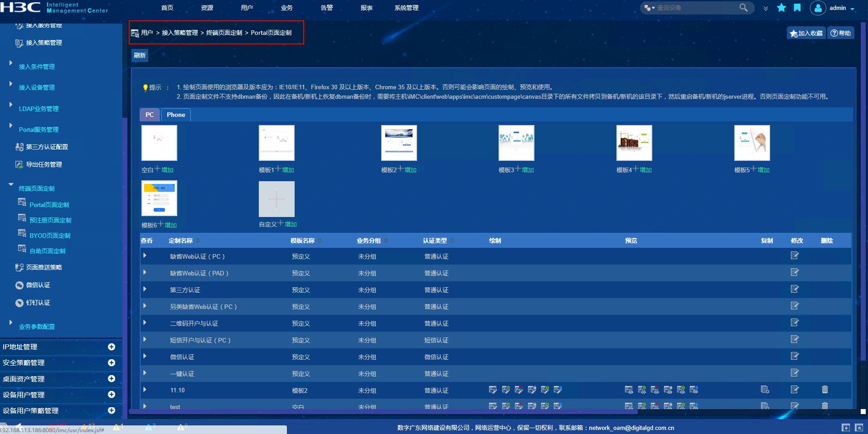Click the edit icon for 二维码开户与认证 row

coord(795,323)
